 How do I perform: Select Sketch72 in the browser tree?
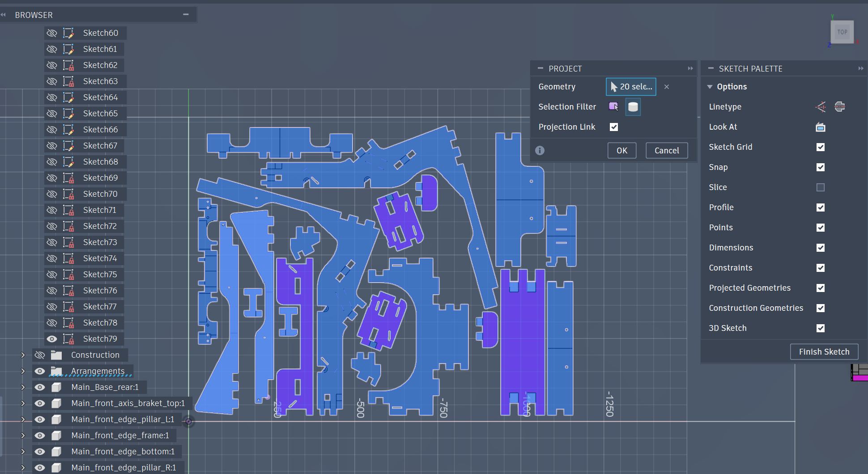pyautogui.click(x=100, y=226)
